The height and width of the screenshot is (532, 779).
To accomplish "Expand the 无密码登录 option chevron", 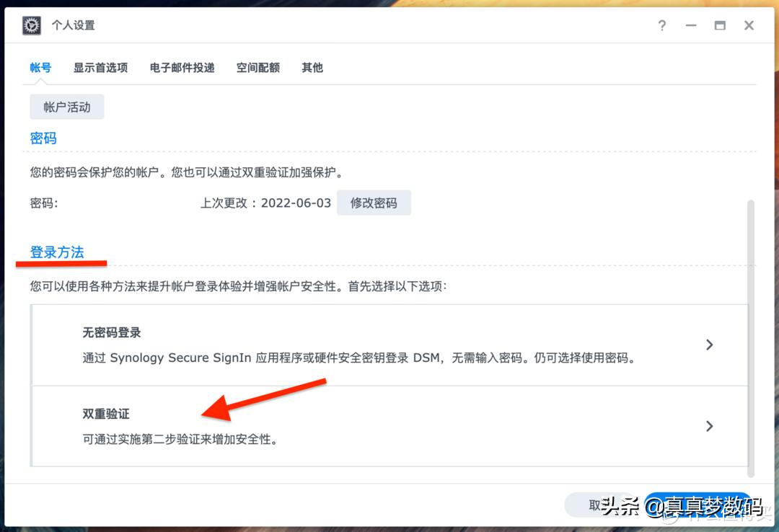I will (x=709, y=345).
